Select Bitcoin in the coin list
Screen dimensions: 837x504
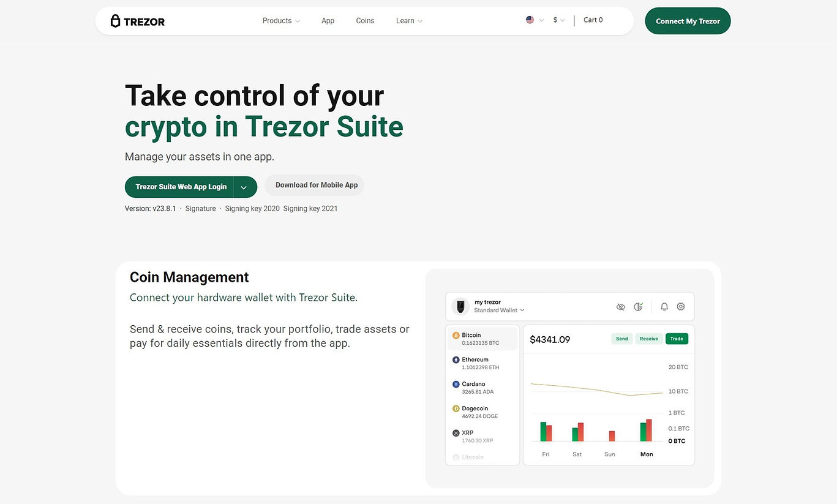pos(482,339)
